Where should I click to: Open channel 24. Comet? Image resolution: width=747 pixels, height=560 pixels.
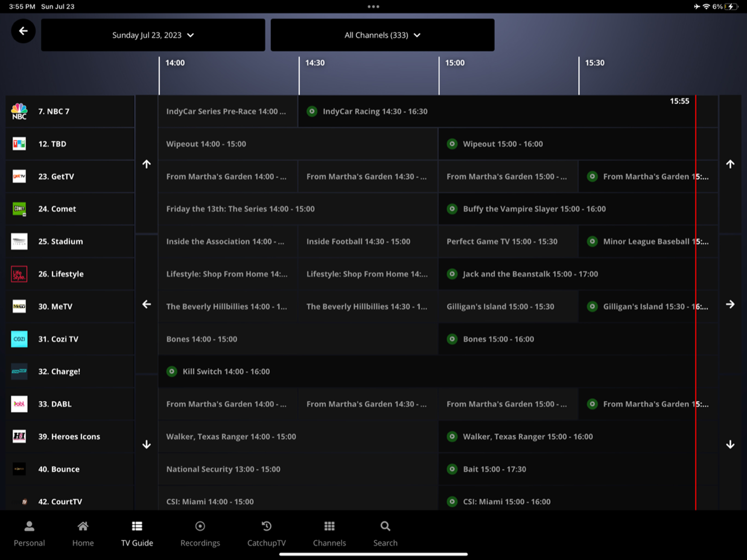(70, 209)
